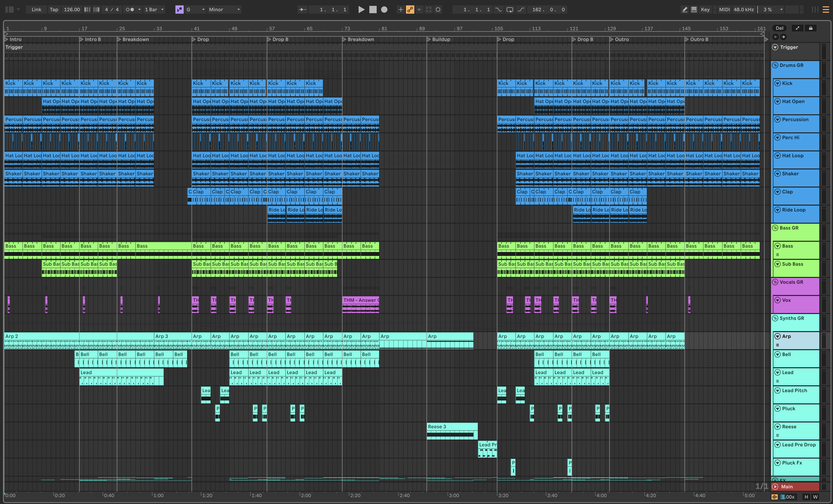Enable the Punch-Out switch icon
This screenshot has height=504, width=833.
click(x=521, y=10)
